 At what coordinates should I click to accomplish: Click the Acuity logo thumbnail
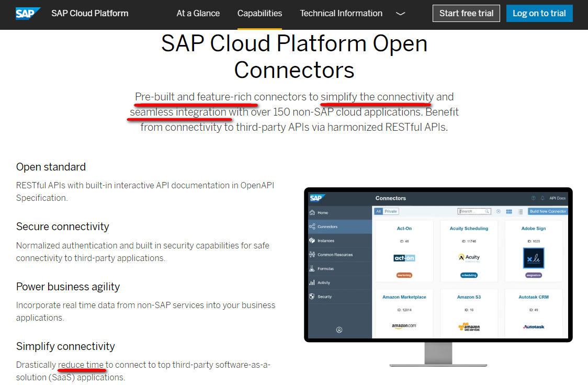click(469, 257)
